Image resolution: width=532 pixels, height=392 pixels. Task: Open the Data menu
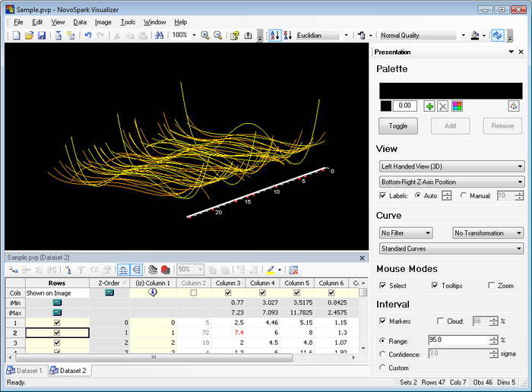80,22
